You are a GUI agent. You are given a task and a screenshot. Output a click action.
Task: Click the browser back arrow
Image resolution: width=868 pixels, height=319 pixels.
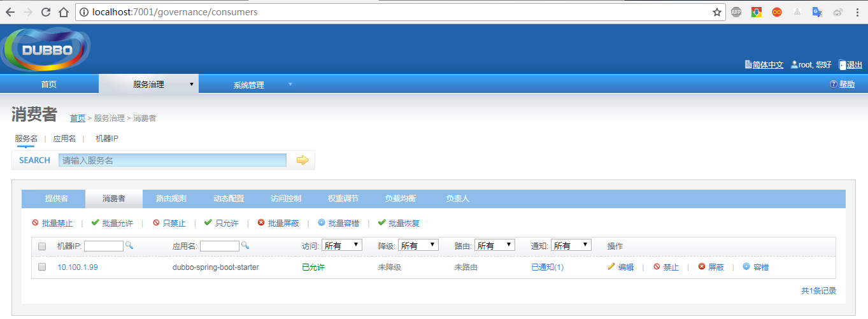(x=11, y=12)
